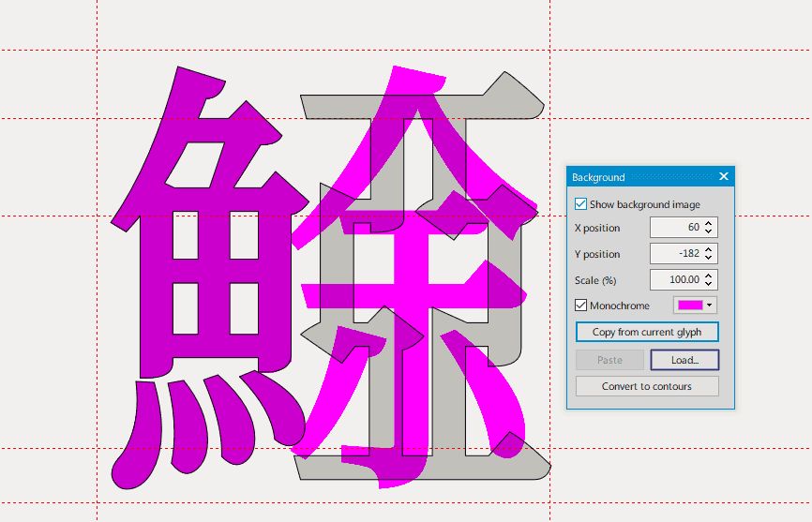Increase Scale percentage with up arrow

(710, 276)
